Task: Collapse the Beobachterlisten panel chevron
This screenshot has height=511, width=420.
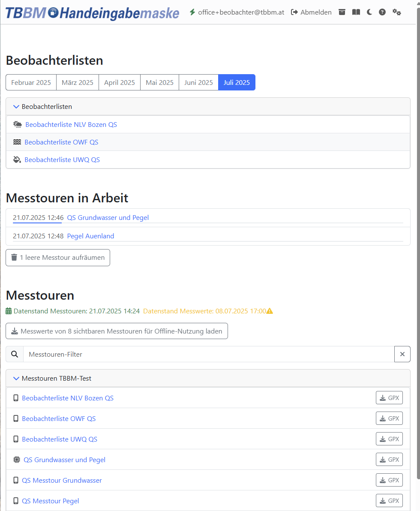Action: pyautogui.click(x=16, y=107)
